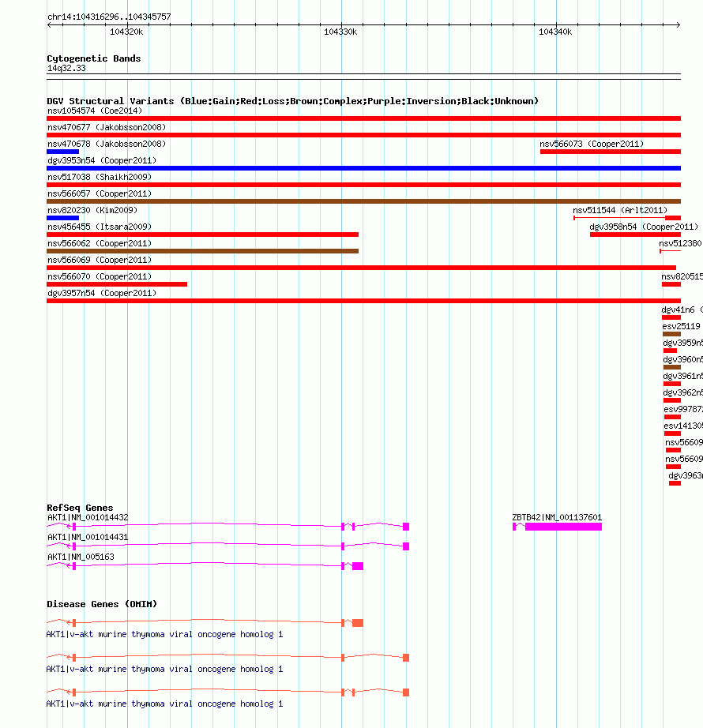
Task: Select the nsv566070 (Cooper2011) short red bar
Action: pos(117,284)
